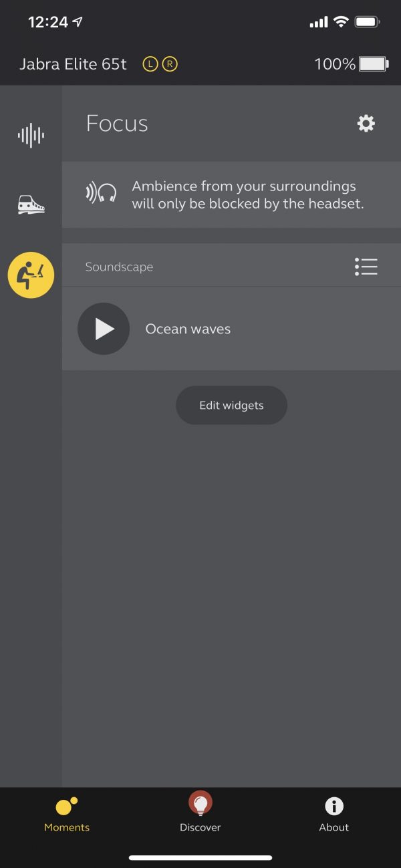Image resolution: width=401 pixels, height=868 pixels.
Task: Switch to the Commute train moment
Action: click(31, 204)
